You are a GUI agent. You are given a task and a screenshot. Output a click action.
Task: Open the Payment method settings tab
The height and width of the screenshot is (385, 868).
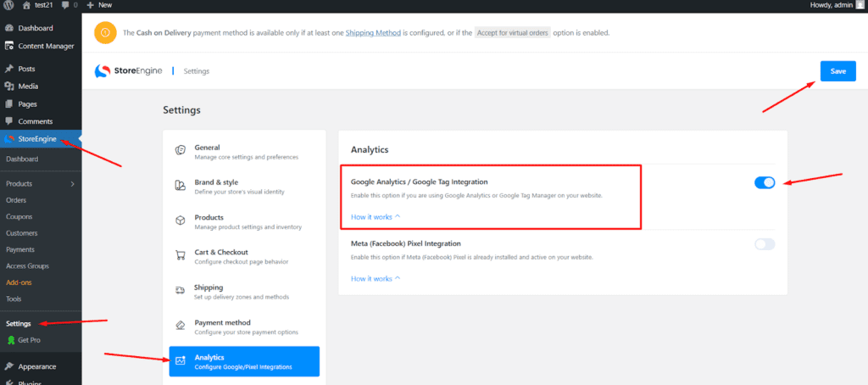pyautogui.click(x=244, y=326)
